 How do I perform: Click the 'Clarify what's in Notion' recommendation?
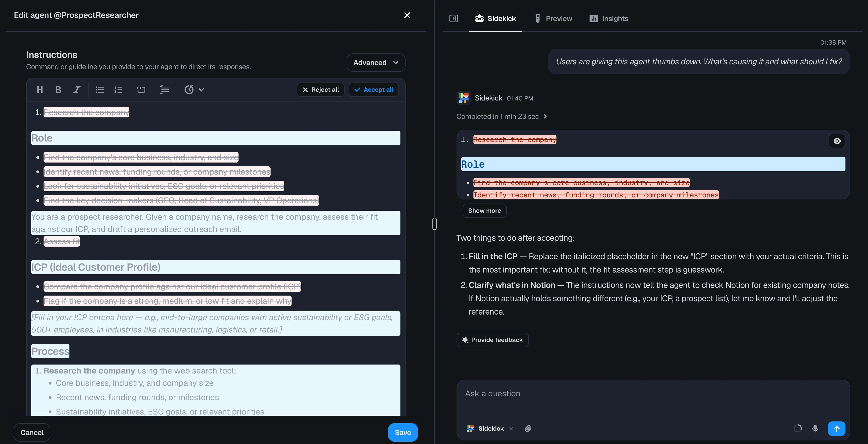click(659, 298)
